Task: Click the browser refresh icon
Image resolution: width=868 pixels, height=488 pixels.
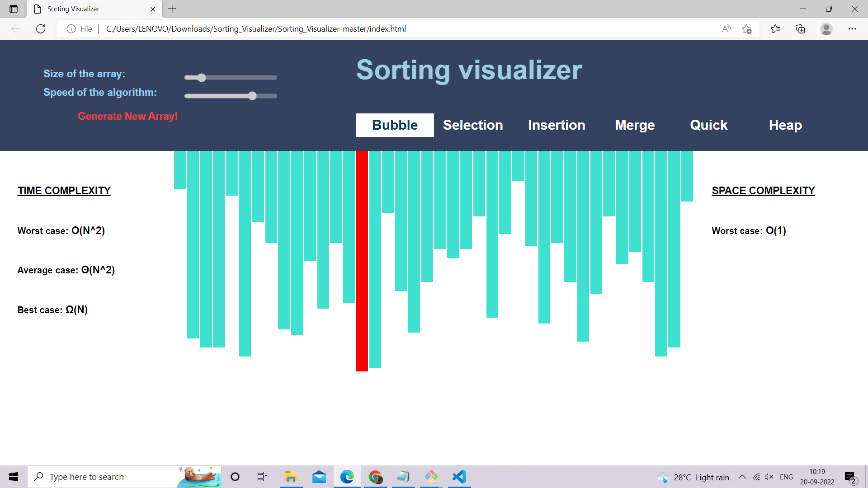Action: 41,29
